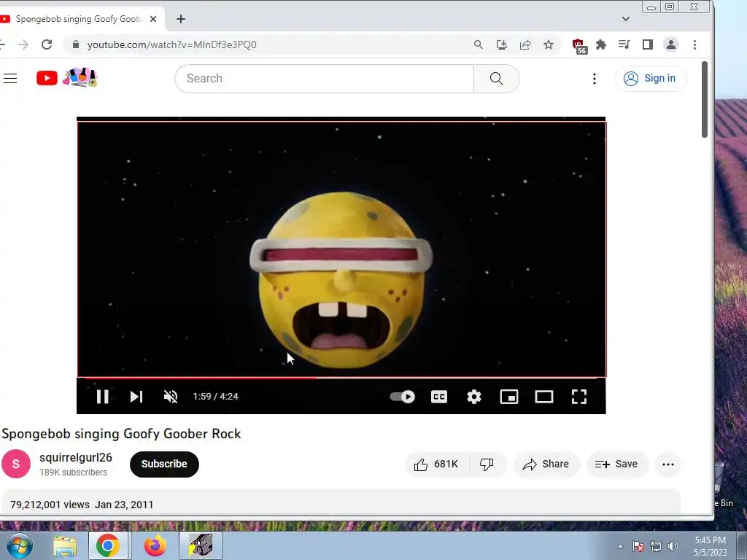Go to the YouTube home logo
747x560 pixels.
[x=66, y=77]
